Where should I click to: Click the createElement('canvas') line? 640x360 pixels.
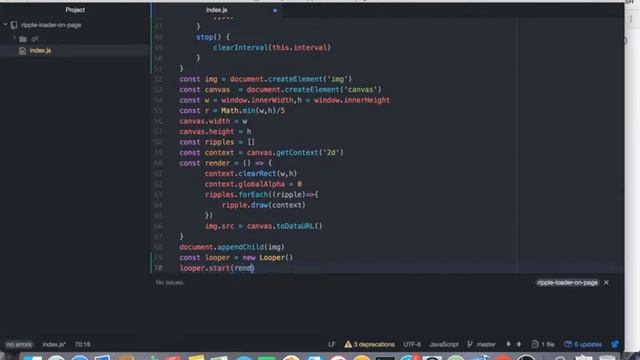(x=280, y=89)
